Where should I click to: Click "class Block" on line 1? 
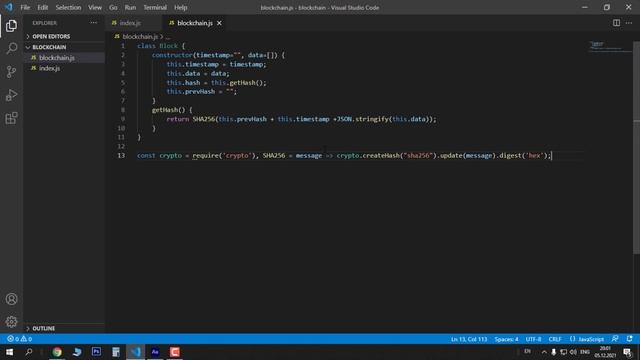(x=158, y=46)
